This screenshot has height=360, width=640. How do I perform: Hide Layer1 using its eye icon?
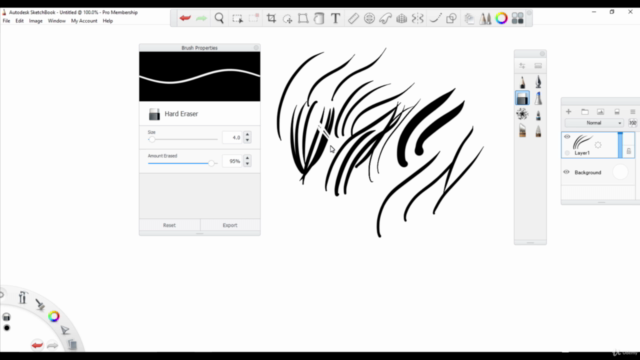[x=567, y=137]
